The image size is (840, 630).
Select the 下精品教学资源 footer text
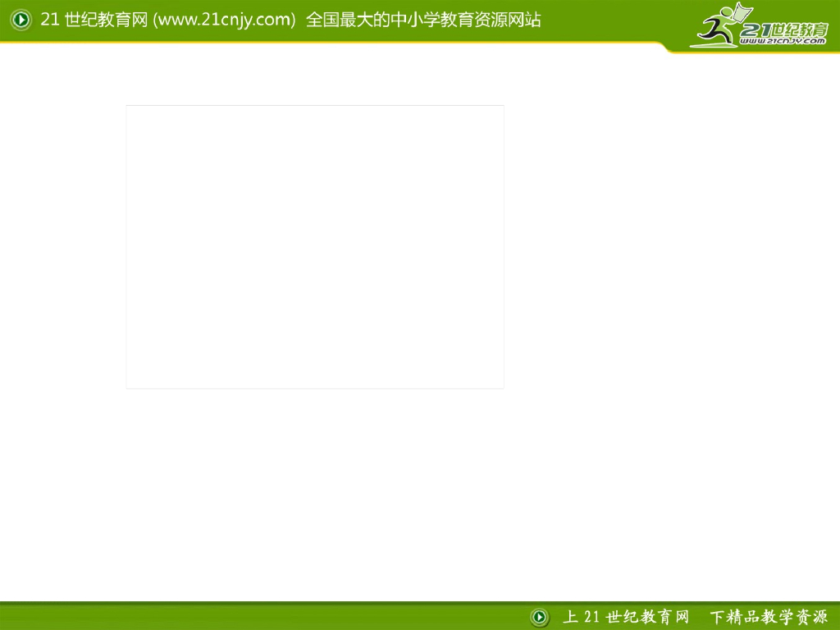(769, 617)
